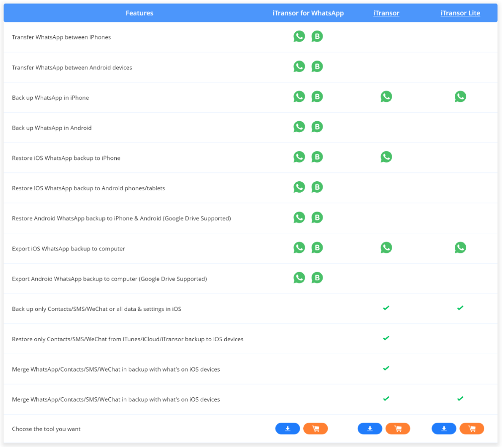Click 'Transfer WhatsApp between Android devices' text
Viewport: 504px width, 447px height.
[x=72, y=68]
